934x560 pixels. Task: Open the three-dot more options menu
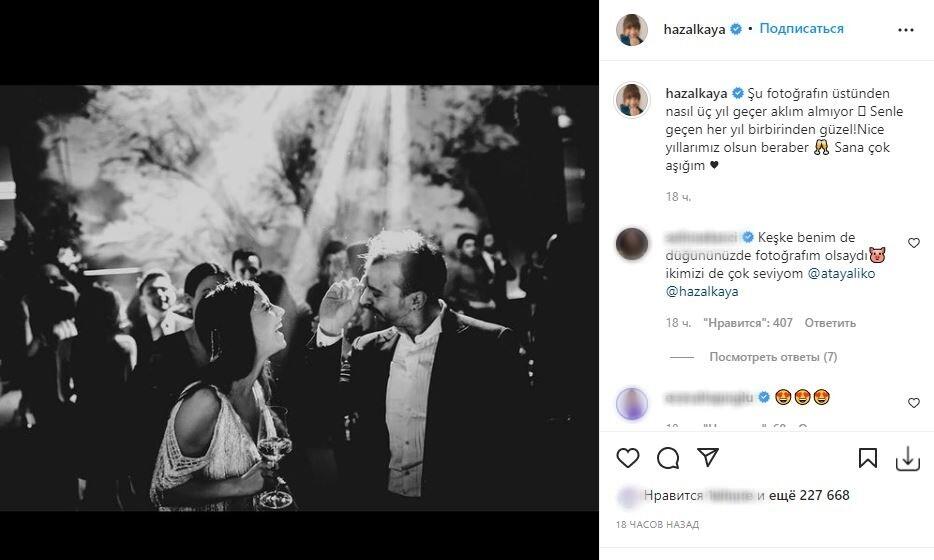click(x=906, y=30)
